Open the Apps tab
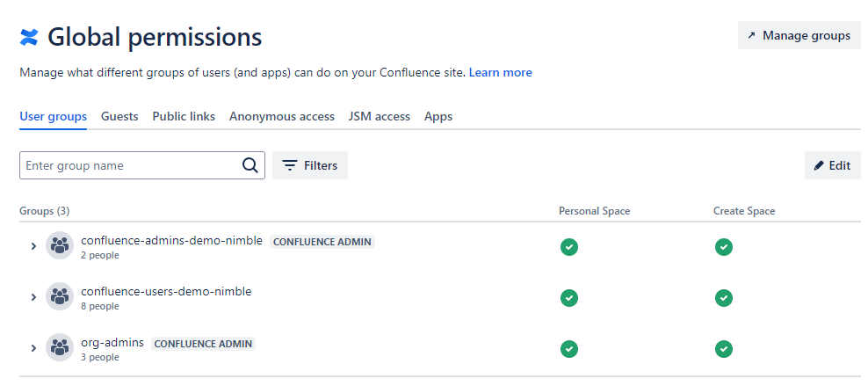Image resolution: width=868 pixels, height=386 pixels. click(x=438, y=116)
